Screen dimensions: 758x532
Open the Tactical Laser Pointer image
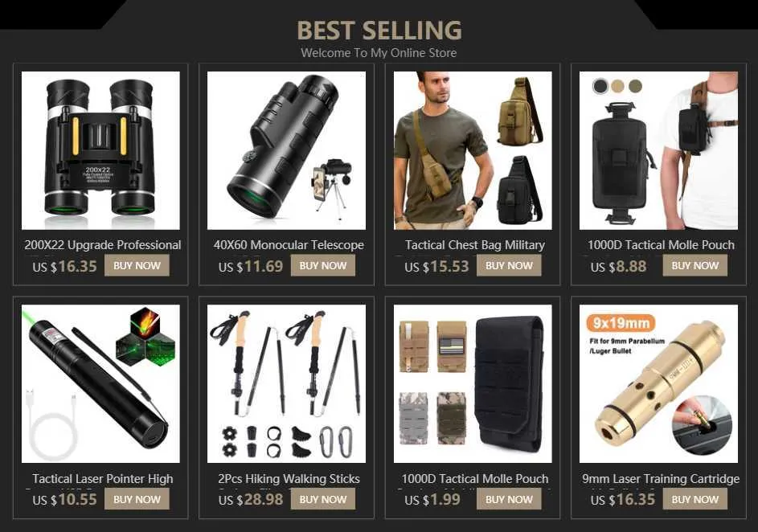point(100,383)
